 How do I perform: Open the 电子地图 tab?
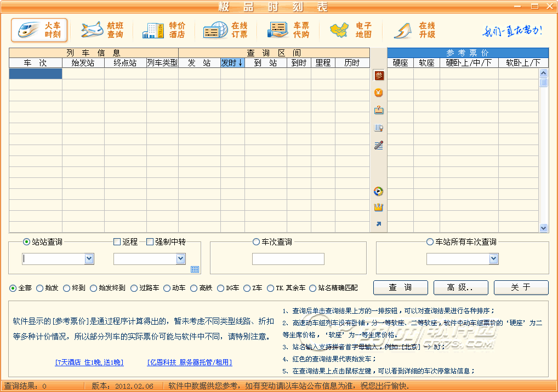tap(352, 30)
